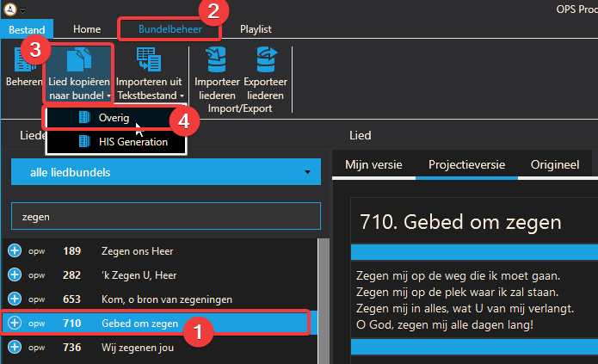Open the Mijn versie song tab
This screenshot has width=598, height=364.
[373, 165]
